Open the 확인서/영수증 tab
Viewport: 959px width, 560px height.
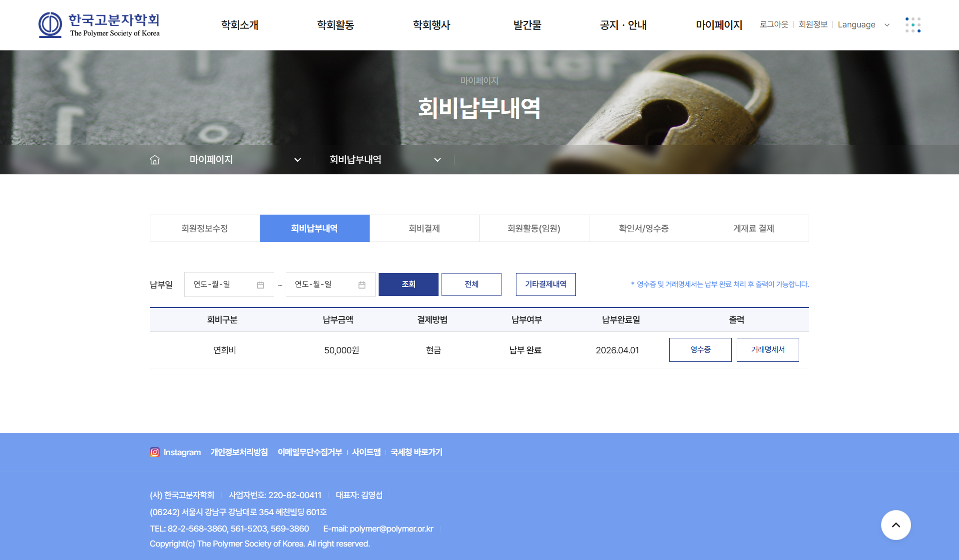point(643,229)
